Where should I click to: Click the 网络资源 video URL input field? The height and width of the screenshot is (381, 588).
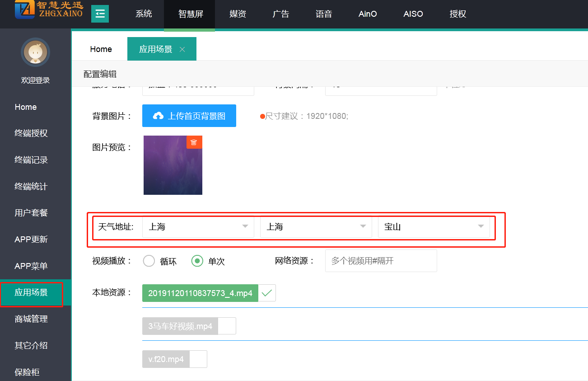click(381, 261)
